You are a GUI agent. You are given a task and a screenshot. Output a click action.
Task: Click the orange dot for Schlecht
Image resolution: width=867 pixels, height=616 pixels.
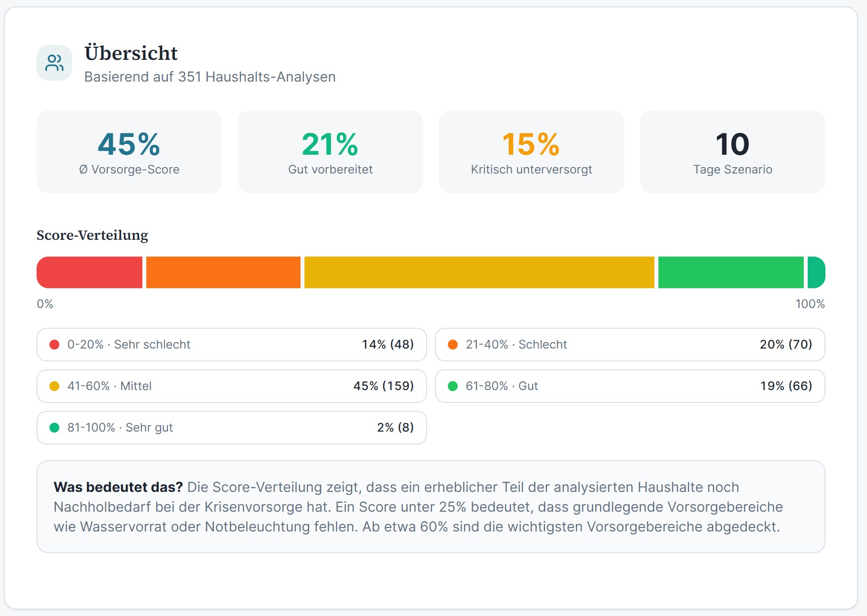point(452,345)
